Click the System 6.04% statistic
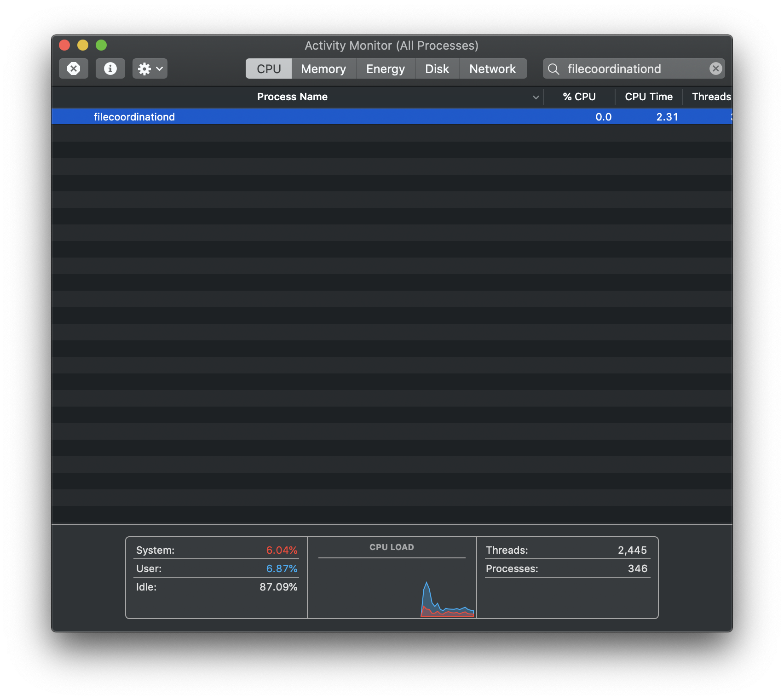The width and height of the screenshot is (784, 700). [x=217, y=550]
